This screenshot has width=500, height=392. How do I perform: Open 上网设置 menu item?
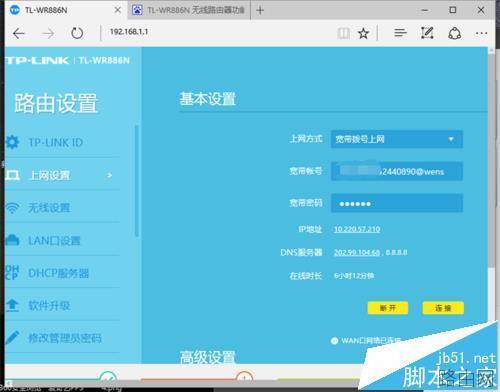coord(49,175)
